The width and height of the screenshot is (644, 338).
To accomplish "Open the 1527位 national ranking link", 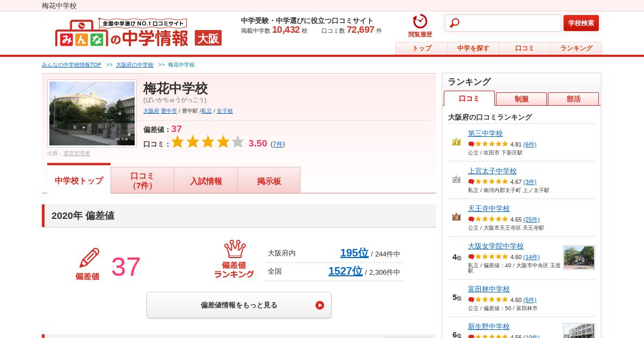I will (346, 271).
